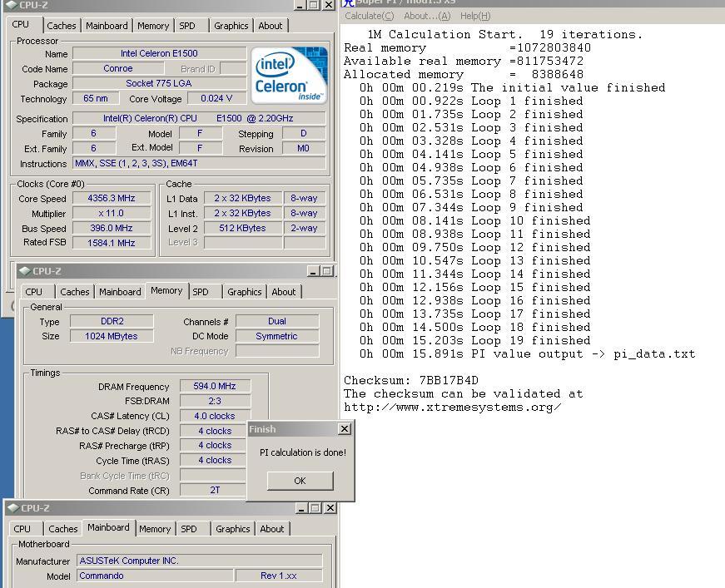Switch to Caches tab in middle CPU-Z window
This screenshot has width=725, height=588.
(x=74, y=292)
